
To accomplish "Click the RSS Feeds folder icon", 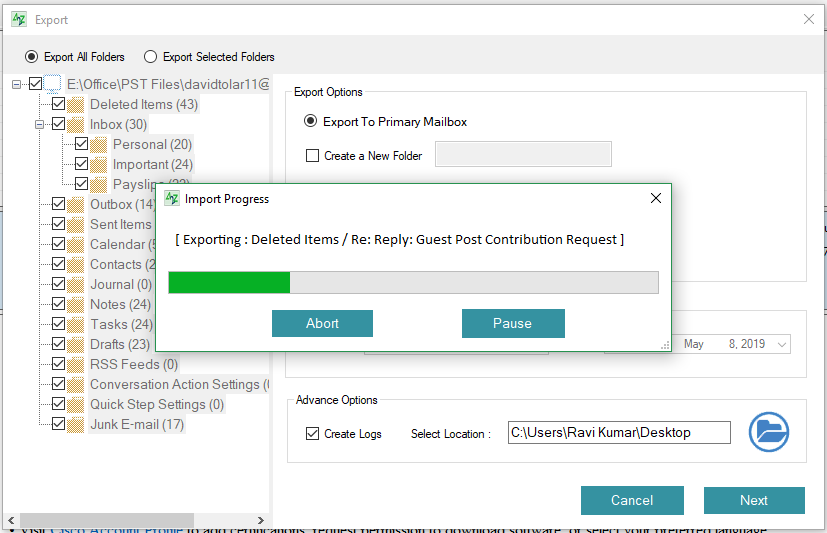I will pyautogui.click(x=76, y=364).
